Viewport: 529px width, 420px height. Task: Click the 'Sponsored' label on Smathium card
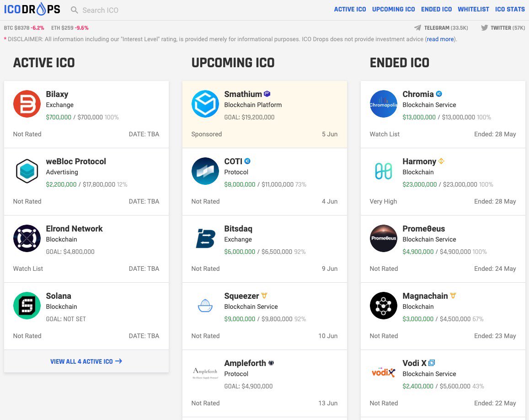[x=207, y=134]
